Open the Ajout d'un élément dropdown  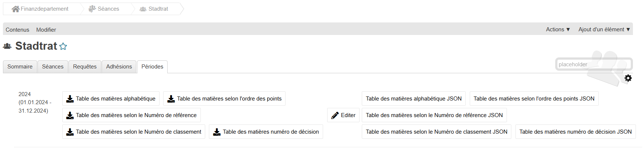pos(604,29)
